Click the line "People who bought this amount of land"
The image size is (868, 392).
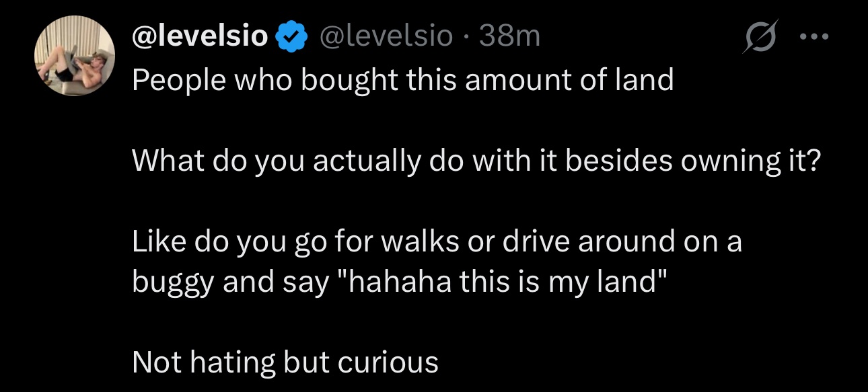coord(402,81)
